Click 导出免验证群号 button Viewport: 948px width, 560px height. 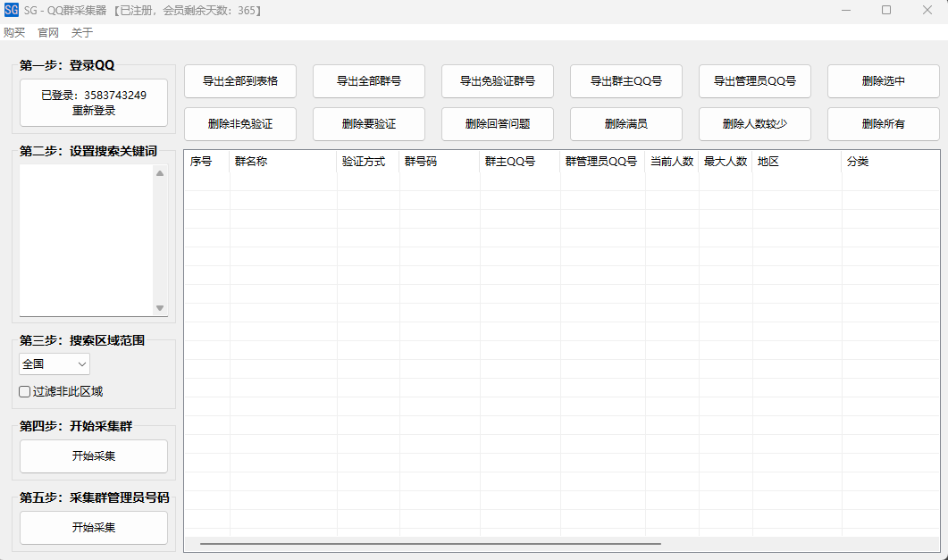coord(498,81)
